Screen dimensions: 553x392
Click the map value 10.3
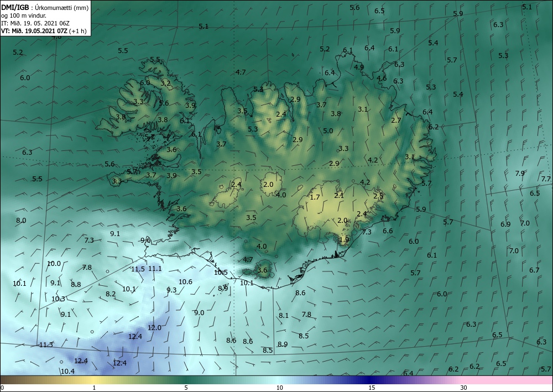(x=58, y=299)
